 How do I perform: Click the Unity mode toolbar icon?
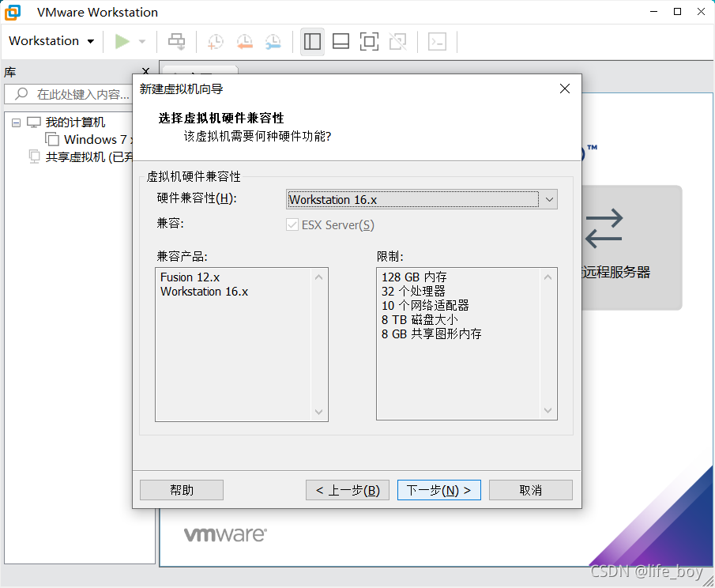397,42
